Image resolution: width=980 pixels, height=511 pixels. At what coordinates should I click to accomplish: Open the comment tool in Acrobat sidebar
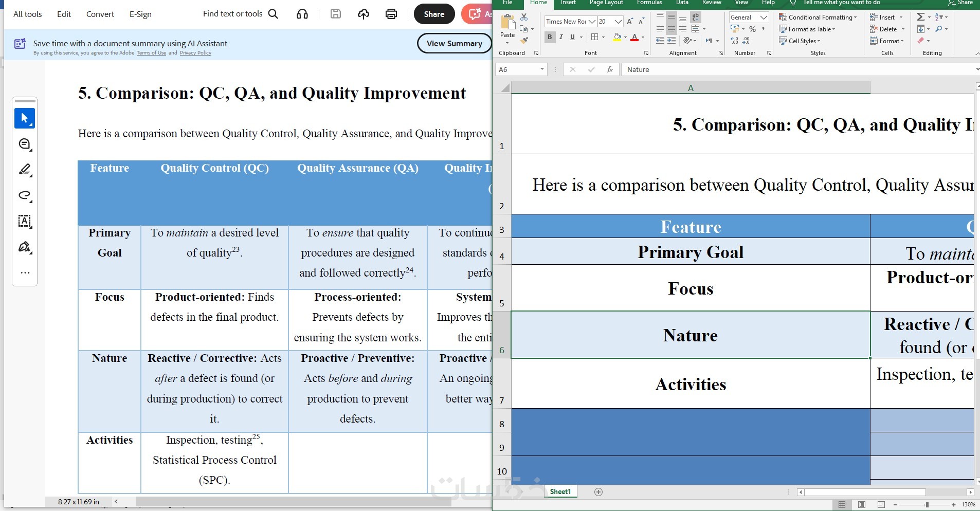click(x=25, y=144)
